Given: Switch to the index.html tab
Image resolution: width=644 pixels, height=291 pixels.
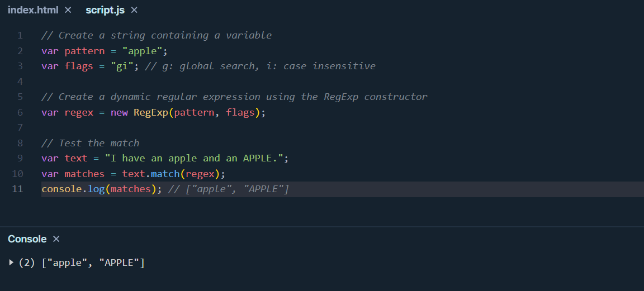Looking at the screenshot, I should pyautogui.click(x=33, y=10).
